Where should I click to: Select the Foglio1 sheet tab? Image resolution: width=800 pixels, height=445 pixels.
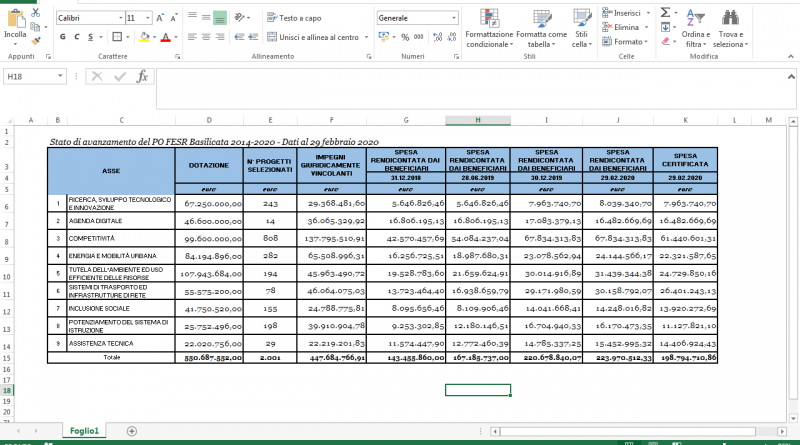84,431
